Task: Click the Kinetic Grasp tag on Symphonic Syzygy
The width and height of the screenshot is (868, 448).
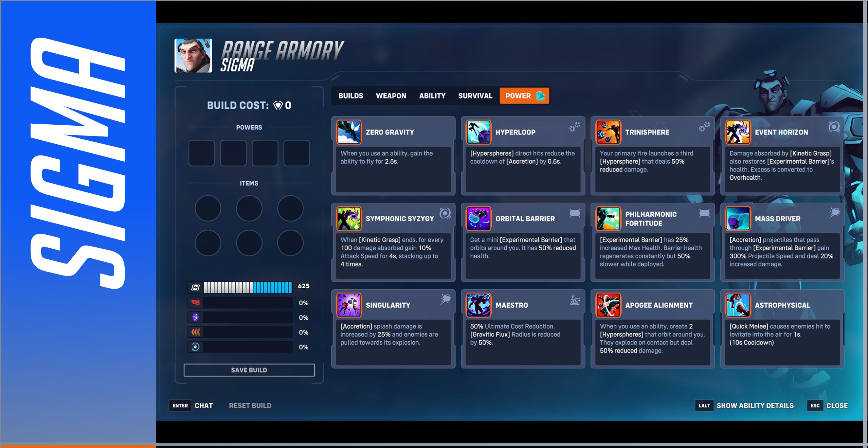Action: click(445, 213)
